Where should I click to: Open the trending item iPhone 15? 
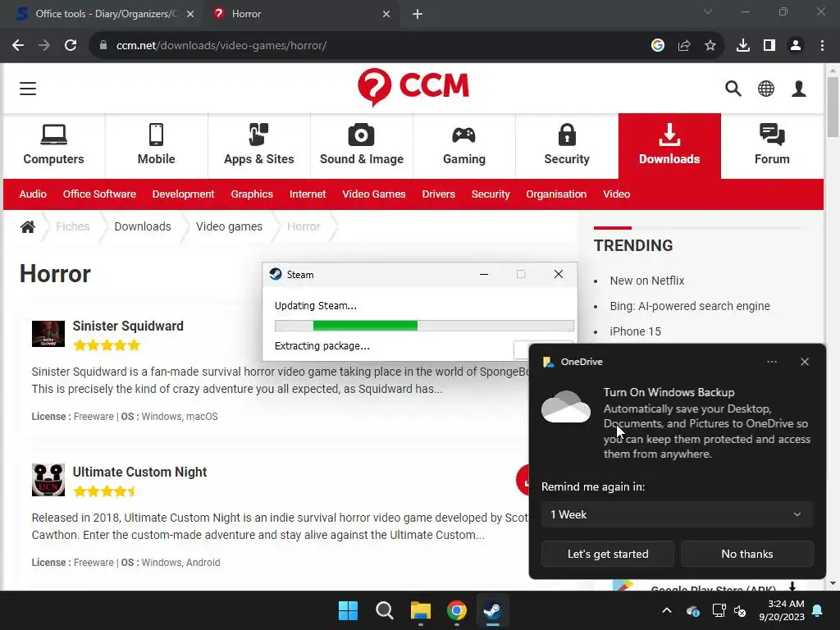636,331
